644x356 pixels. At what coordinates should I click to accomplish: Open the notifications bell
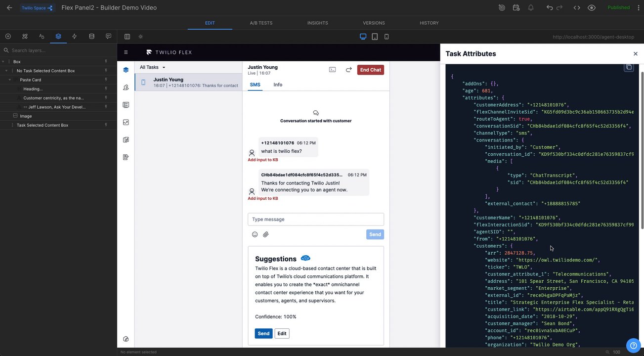(531, 8)
